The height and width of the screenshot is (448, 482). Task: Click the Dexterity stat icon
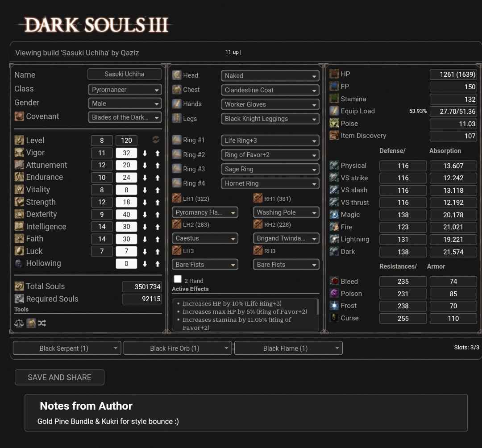point(19,214)
